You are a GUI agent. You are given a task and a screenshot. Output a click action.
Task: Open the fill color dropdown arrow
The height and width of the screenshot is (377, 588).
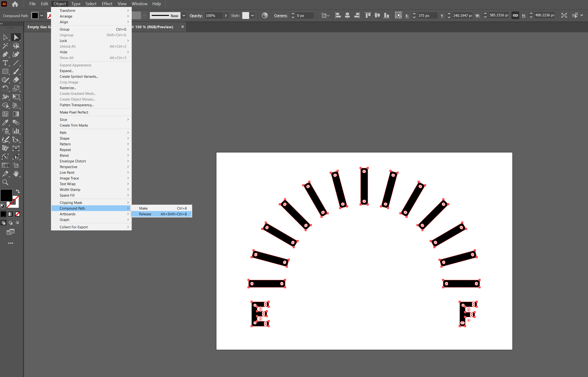pyautogui.click(x=42, y=15)
